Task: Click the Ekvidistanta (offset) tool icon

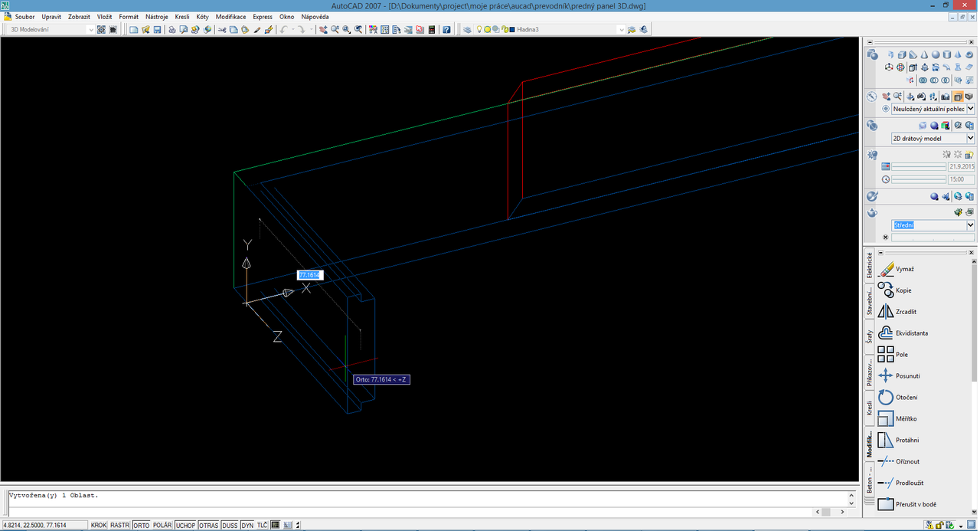Action: point(886,333)
